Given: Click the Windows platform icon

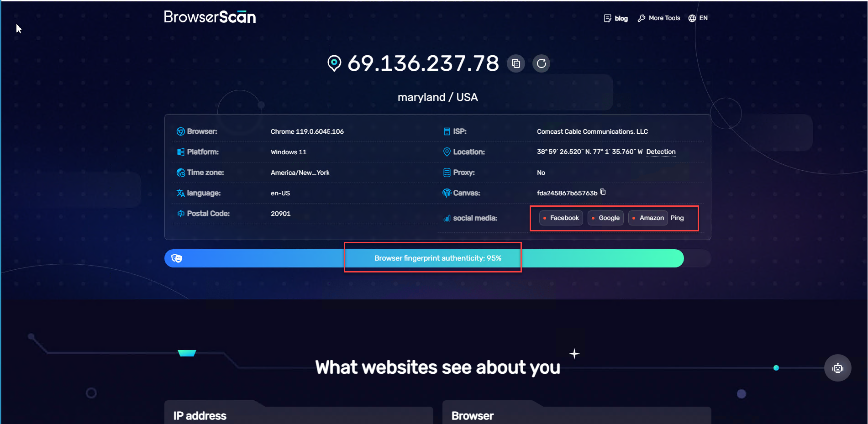Looking at the screenshot, I should click(x=181, y=152).
